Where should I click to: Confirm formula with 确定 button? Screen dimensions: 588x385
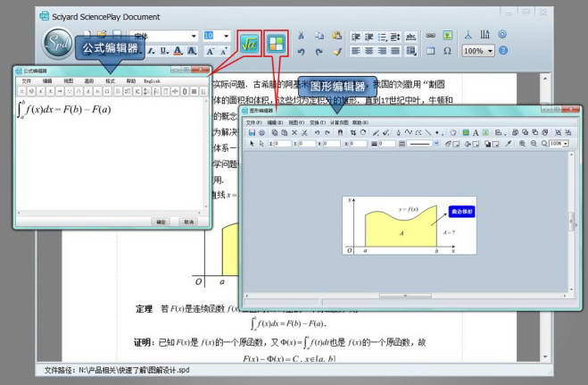[x=161, y=222]
